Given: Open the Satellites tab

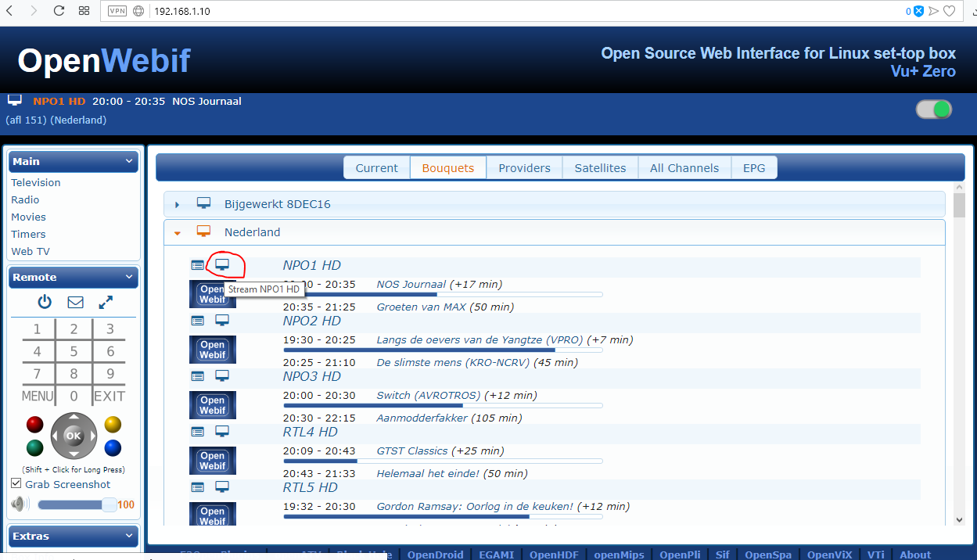Looking at the screenshot, I should (x=600, y=167).
